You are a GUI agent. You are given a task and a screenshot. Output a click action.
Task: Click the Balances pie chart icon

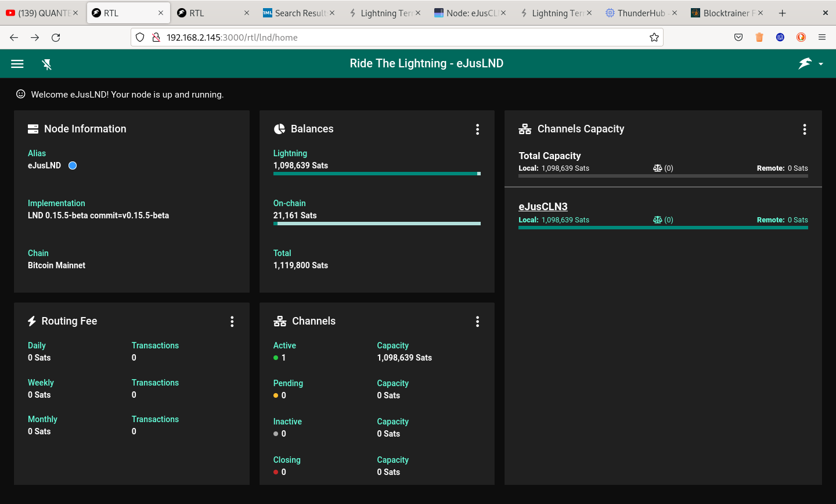[279, 129]
